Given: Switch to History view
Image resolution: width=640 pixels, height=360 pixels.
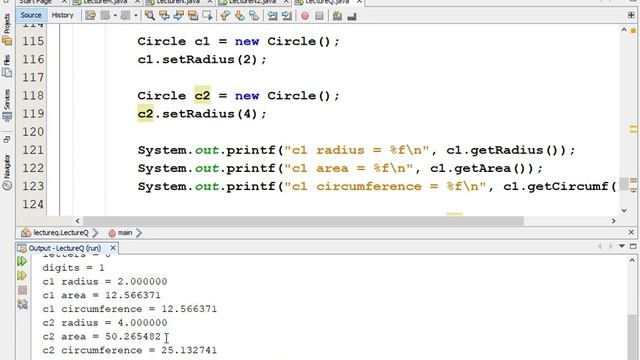Looking at the screenshot, I should [x=62, y=16].
